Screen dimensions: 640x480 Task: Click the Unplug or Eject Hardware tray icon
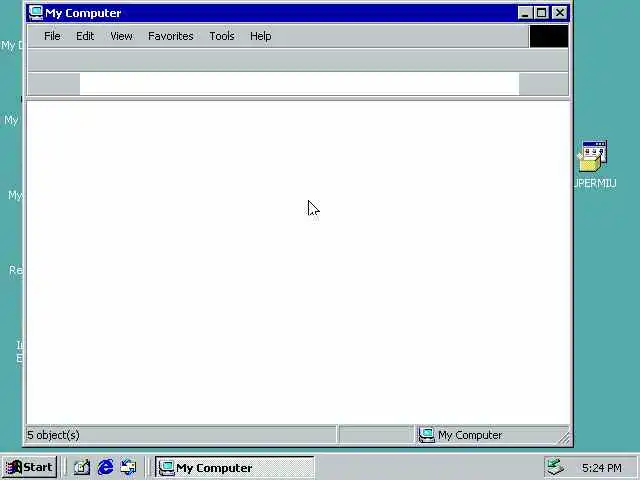(556, 467)
